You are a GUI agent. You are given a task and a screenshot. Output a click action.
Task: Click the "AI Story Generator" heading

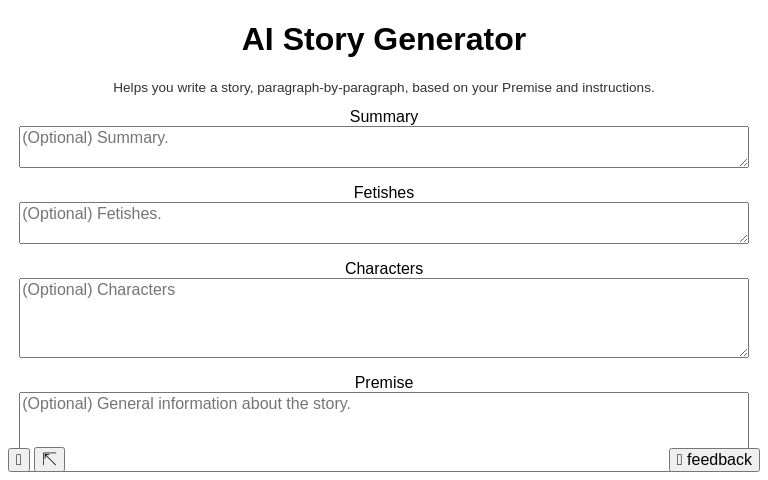384,39
